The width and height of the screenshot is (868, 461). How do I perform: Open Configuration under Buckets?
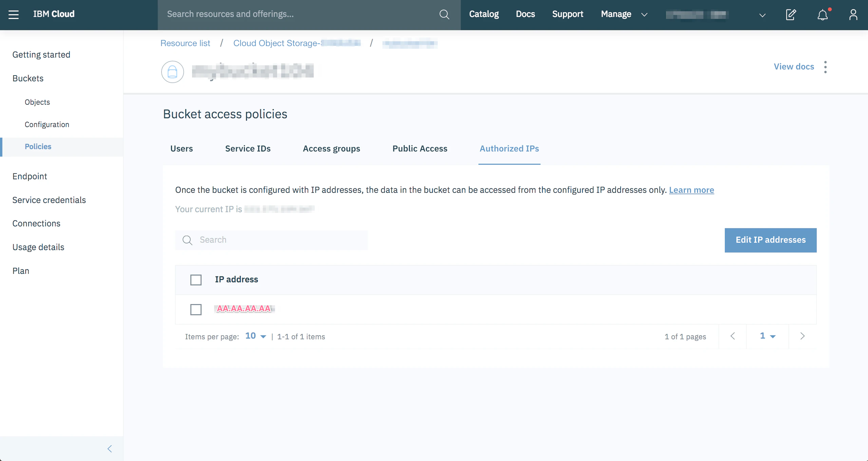[x=47, y=124]
